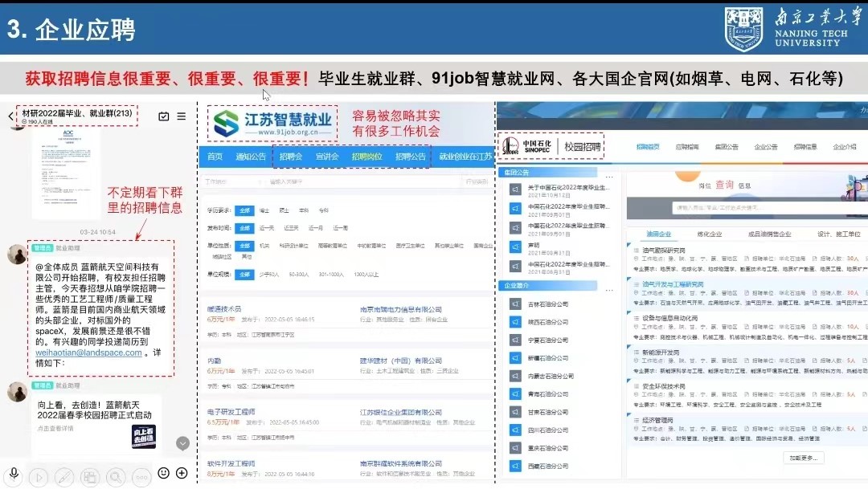The image size is (868, 489).
Task: Open the 招聘会 navigation tab
Action: pyautogui.click(x=290, y=157)
